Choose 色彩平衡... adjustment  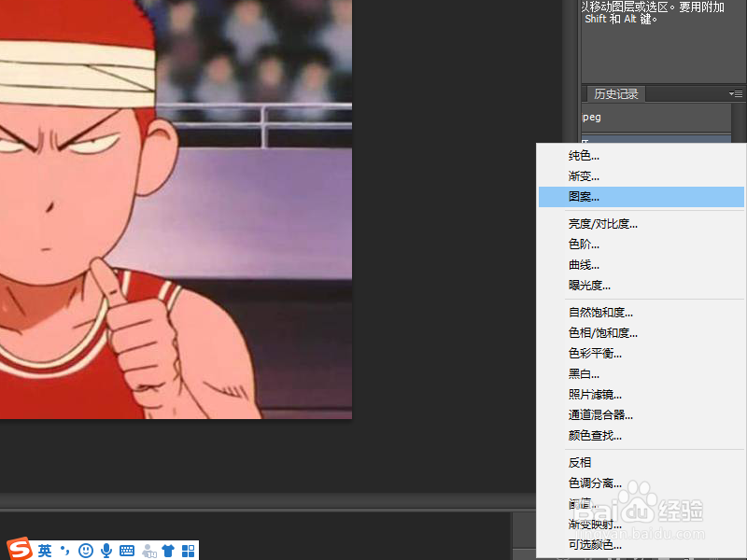click(641, 354)
